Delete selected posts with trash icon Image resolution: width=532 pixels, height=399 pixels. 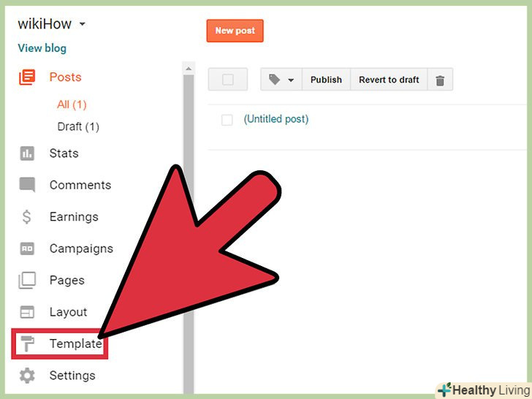(x=440, y=80)
